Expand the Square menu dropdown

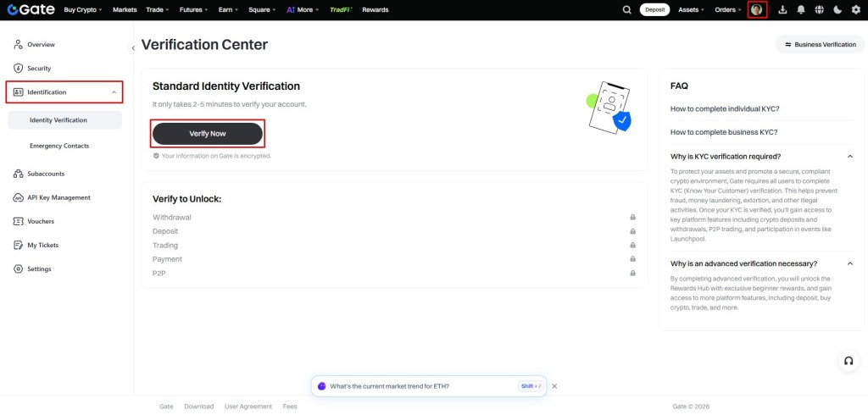coord(262,9)
